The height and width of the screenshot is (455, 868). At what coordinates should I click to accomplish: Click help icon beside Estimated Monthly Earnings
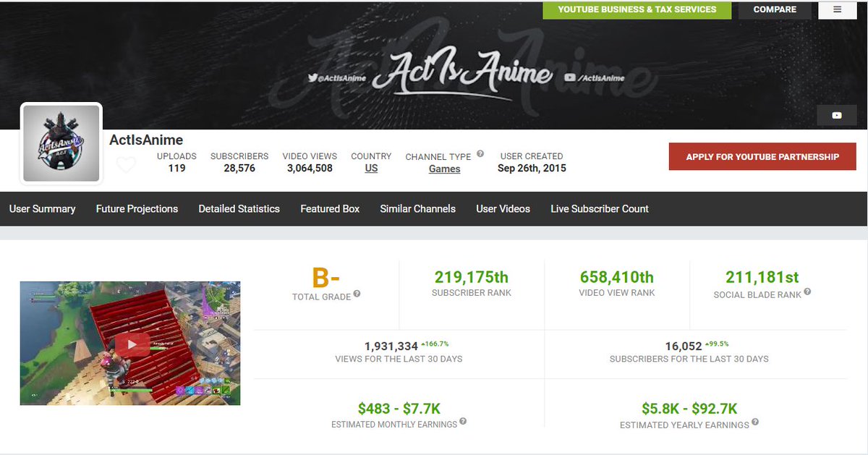click(x=463, y=421)
